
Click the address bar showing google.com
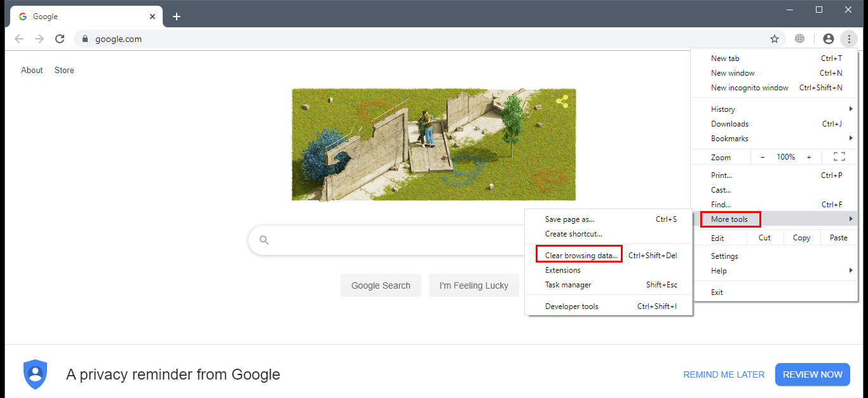click(x=430, y=39)
